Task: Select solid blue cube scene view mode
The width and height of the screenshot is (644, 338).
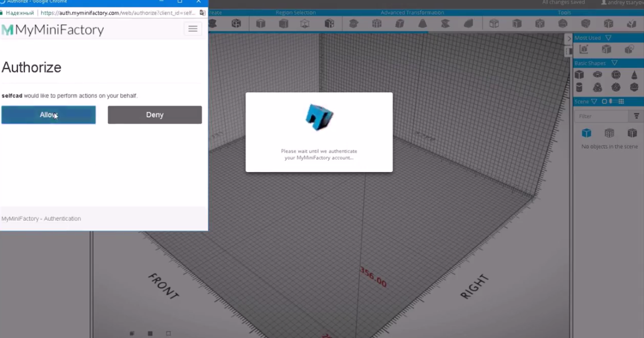Action: pos(587,133)
